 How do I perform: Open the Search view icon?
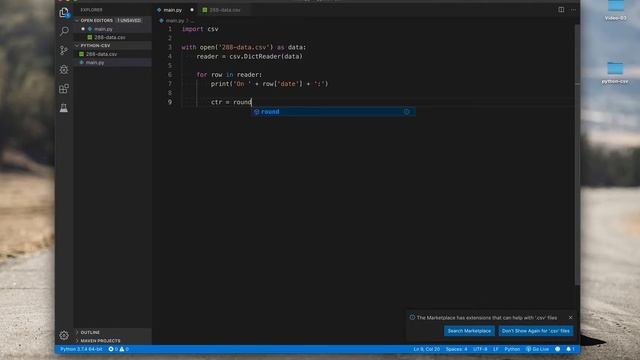coord(64,31)
